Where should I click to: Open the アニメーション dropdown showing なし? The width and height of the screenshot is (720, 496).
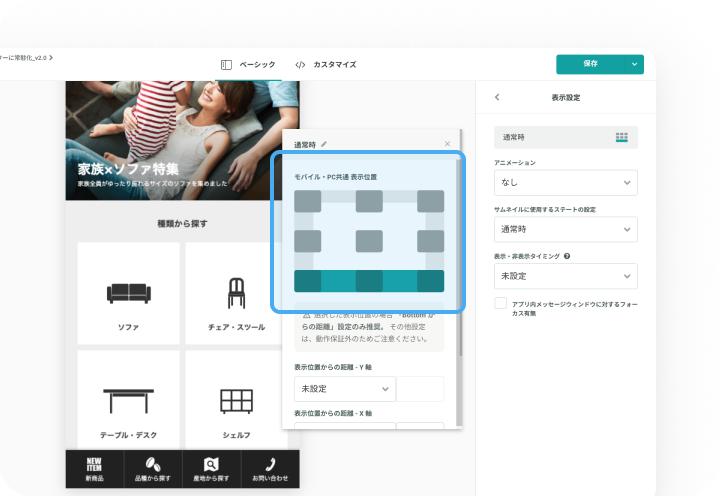click(566, 183)
